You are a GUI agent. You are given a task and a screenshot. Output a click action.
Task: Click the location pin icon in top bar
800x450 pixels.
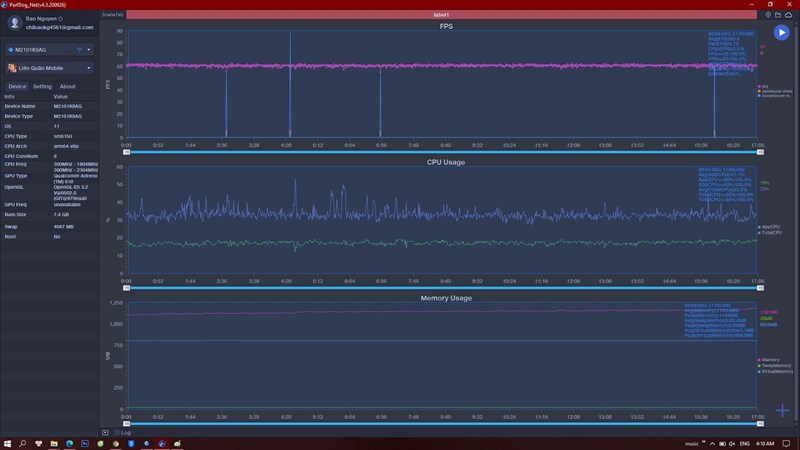(768, 15)
